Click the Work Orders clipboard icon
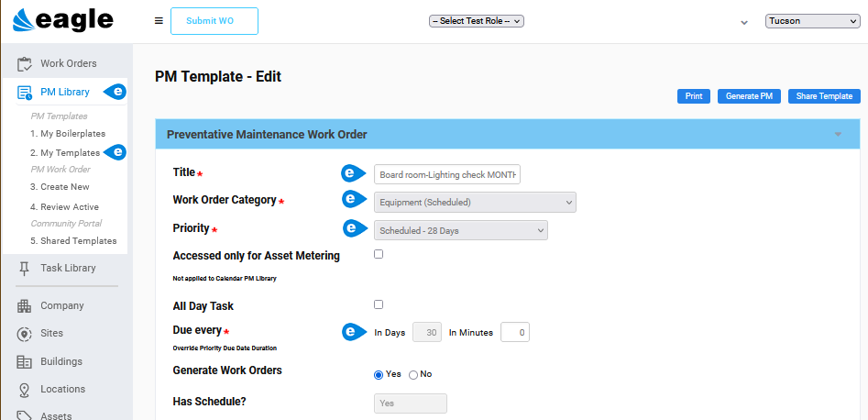868x420 pixels. (25, 63)
